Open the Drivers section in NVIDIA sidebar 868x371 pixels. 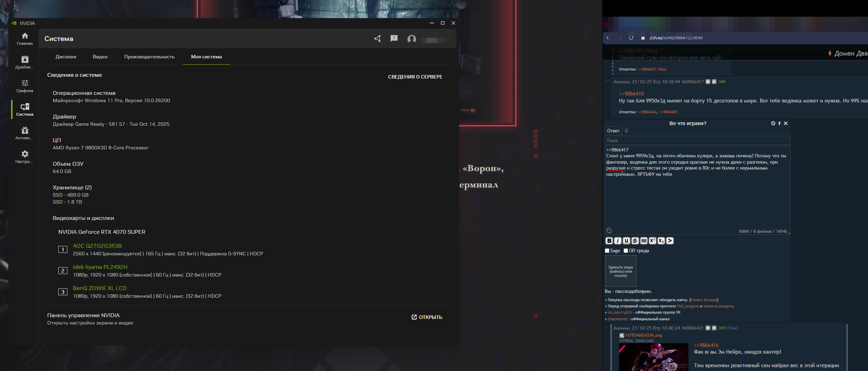(x=25, y=62)
